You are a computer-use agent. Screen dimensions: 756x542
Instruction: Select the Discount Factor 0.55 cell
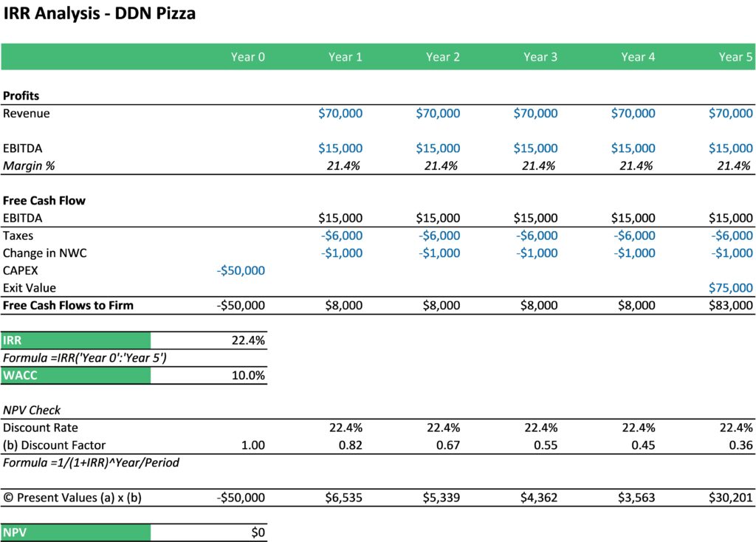pyautogui.click(x=546, y=445)
